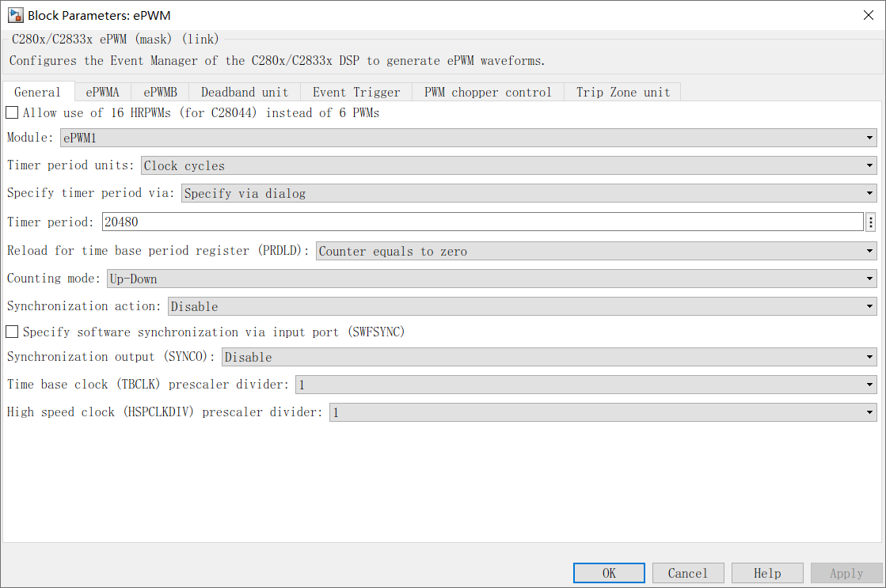886x588 pixels.
Task: Open the Timer period units dropdown
Action: pyautogui.click(x=508, y=165)
